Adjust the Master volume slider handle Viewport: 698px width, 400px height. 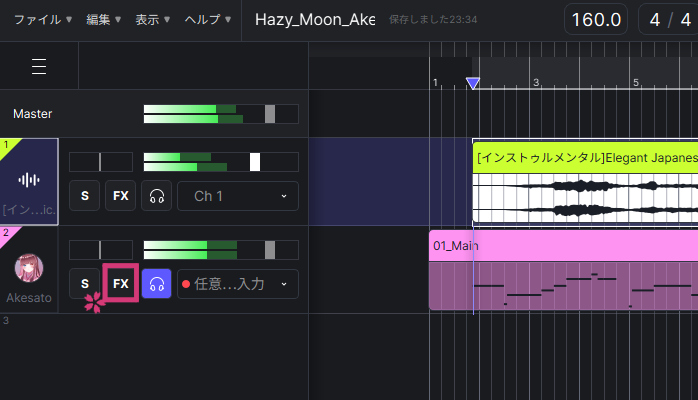point(269,114)
